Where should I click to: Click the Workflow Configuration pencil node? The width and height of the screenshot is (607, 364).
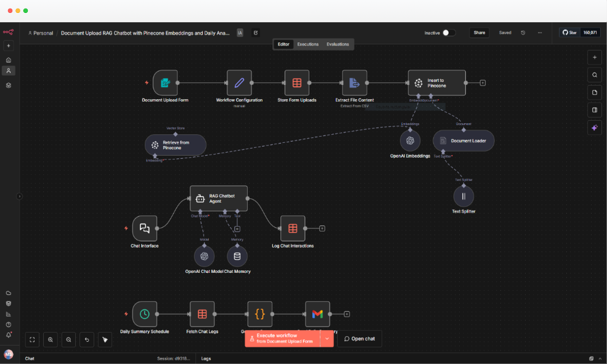pos(239,83)
